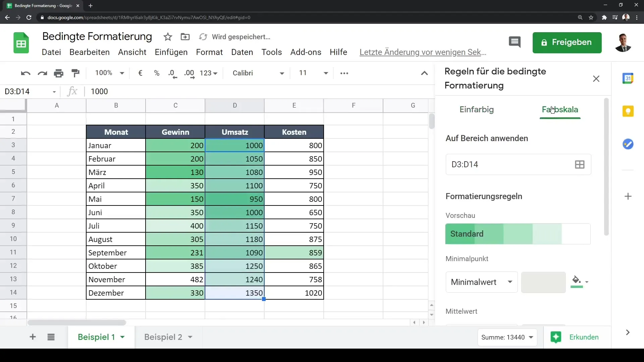
Task: Select cell with Dezember
Action: pos(116,293)
